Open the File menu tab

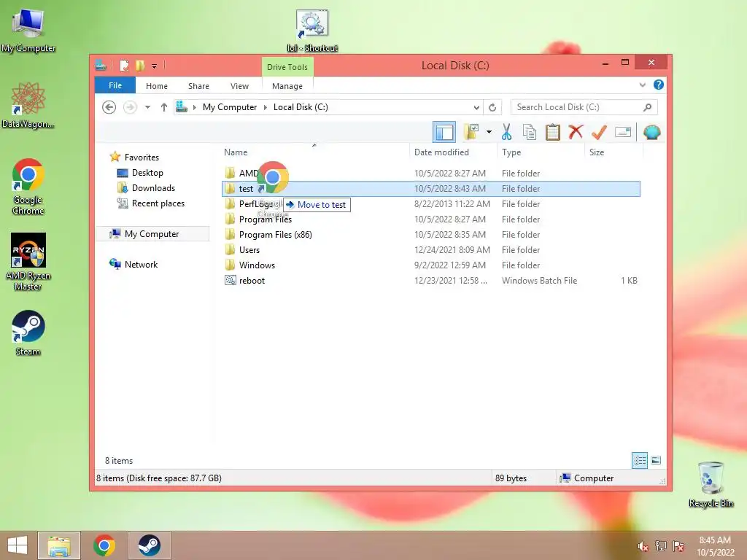115,85
